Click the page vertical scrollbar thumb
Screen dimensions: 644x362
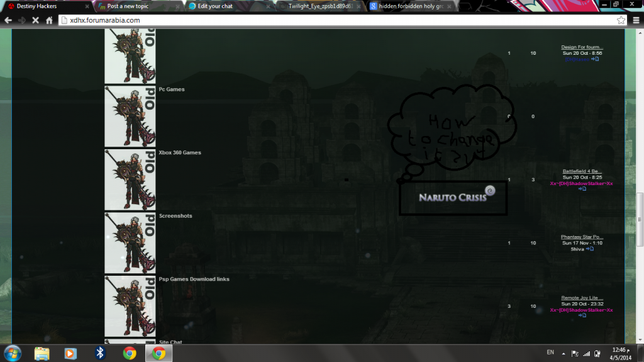640,219
